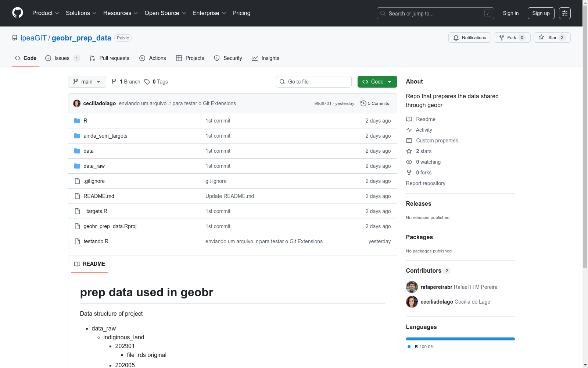Image resolution: width=588 pixels, height=368 pixels.
Task: Expand the Product menu
Action: point(46,13)
